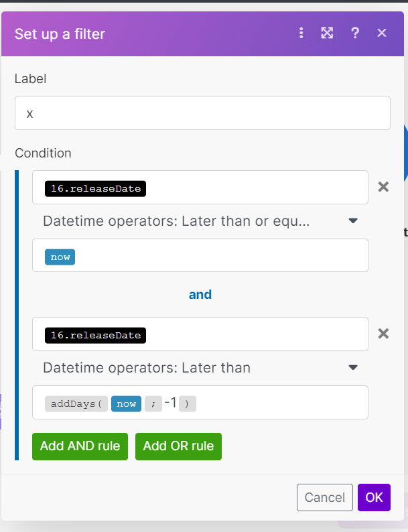Close the Set up a filter dialog
The height and width of the screenshot is (532, 408).
tap(382, 33)
